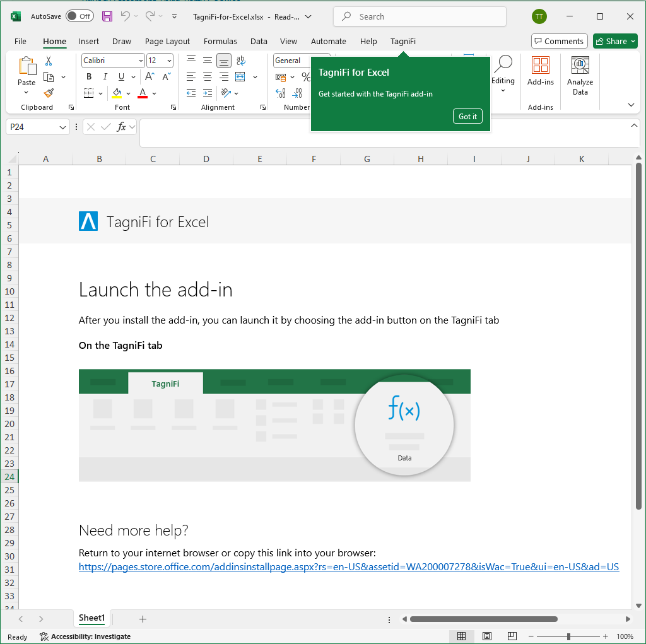Click the Wrap Text icon
646x644 pixels.
point(240,61)
